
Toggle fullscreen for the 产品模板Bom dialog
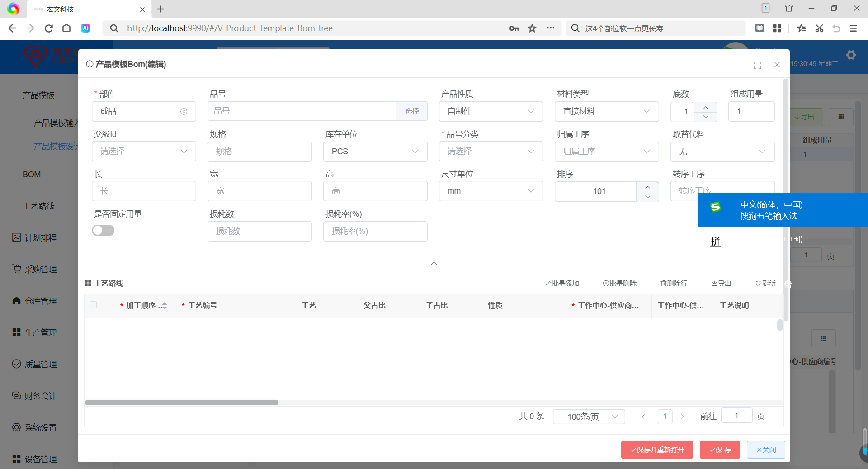click(758, 65)
